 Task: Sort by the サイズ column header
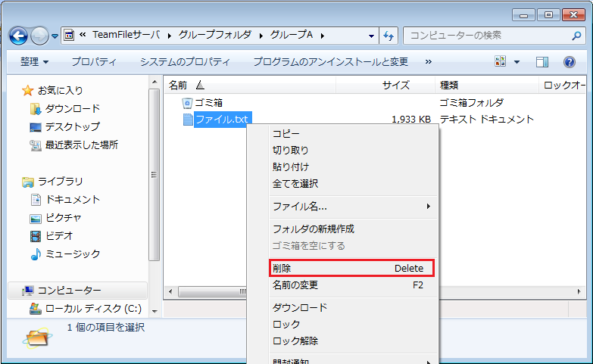tap(395, 86)
